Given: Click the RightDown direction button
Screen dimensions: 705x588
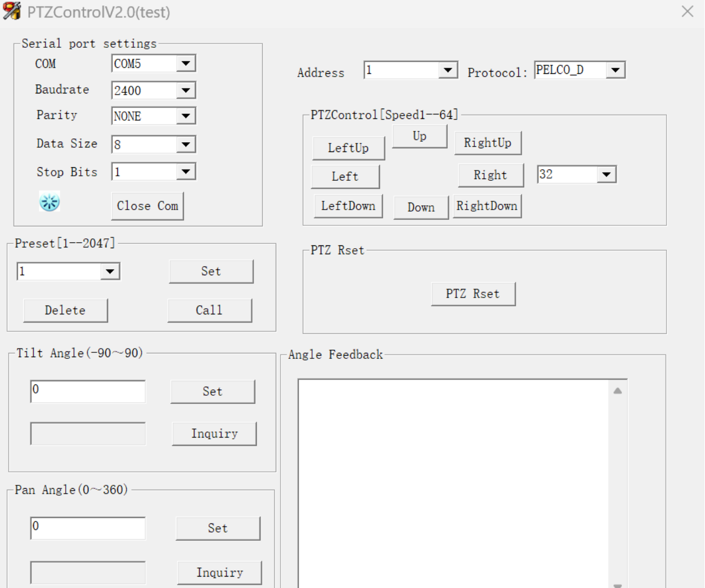Looking at the screenshot, I should pyautogui.click(x=487, y=206).
